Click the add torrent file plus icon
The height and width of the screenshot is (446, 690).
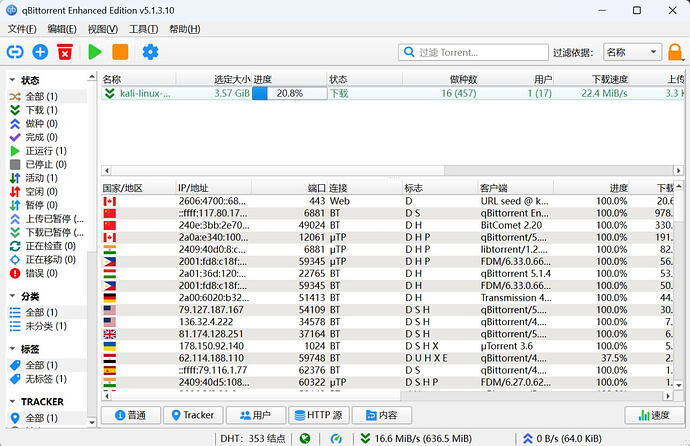point(40,52)
